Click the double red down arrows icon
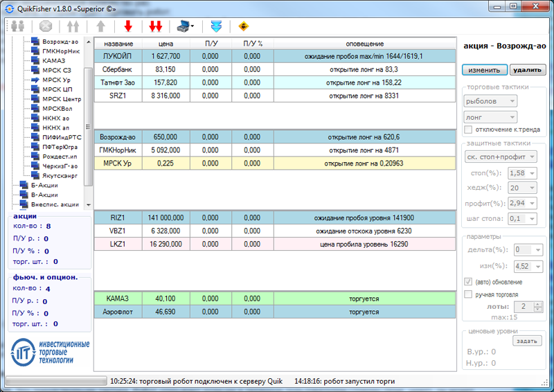This screenshot has width=554, height=392. [x=155, y=26]
